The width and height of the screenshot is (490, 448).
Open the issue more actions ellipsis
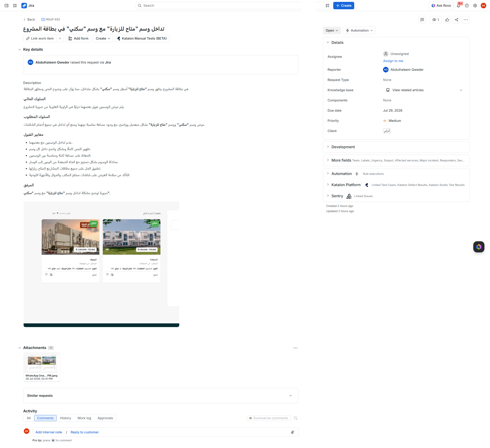point(466,20)
